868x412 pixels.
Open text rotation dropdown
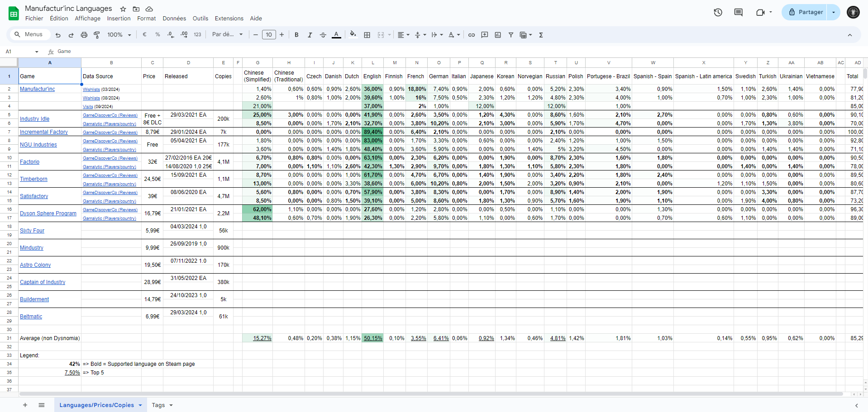tap(454, 35)
